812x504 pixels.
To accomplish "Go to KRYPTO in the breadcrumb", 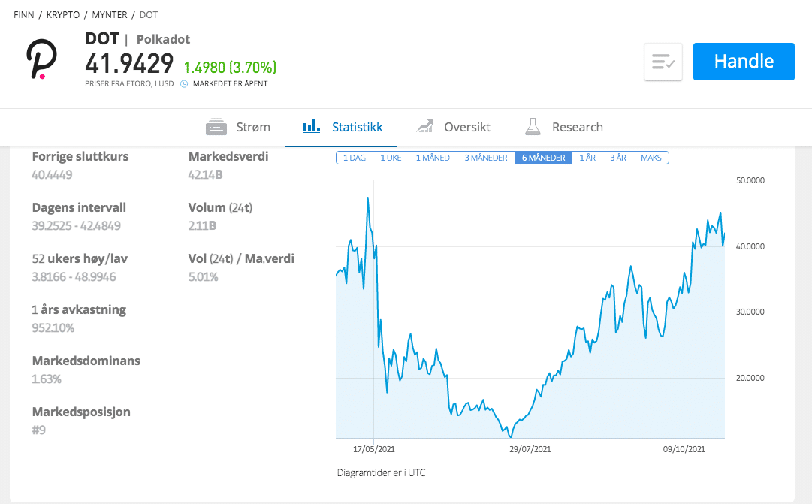I will (x=64, y=14).
